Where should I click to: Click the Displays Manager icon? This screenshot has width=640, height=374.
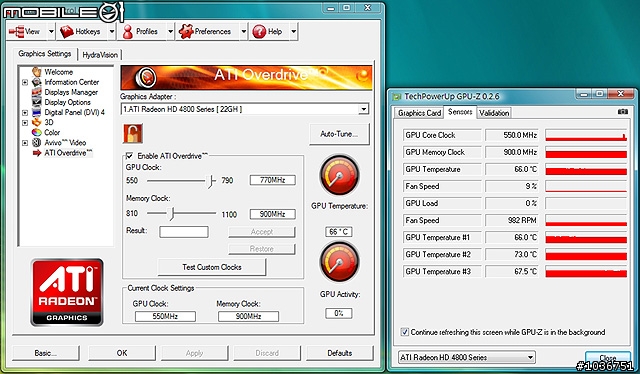(37, 92)
